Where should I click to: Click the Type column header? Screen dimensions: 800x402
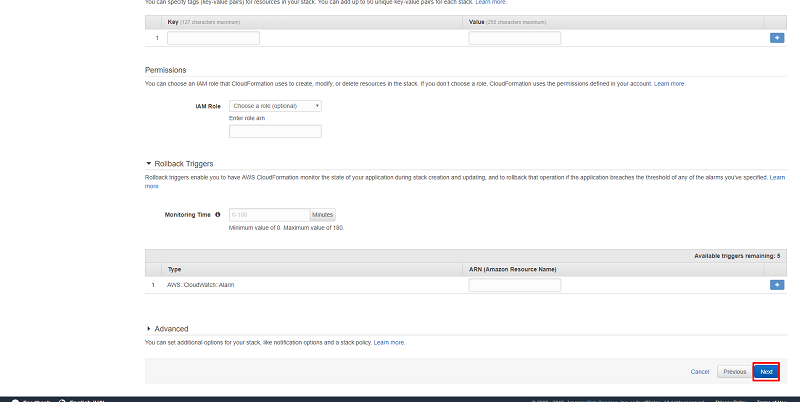tap(174, 269)
